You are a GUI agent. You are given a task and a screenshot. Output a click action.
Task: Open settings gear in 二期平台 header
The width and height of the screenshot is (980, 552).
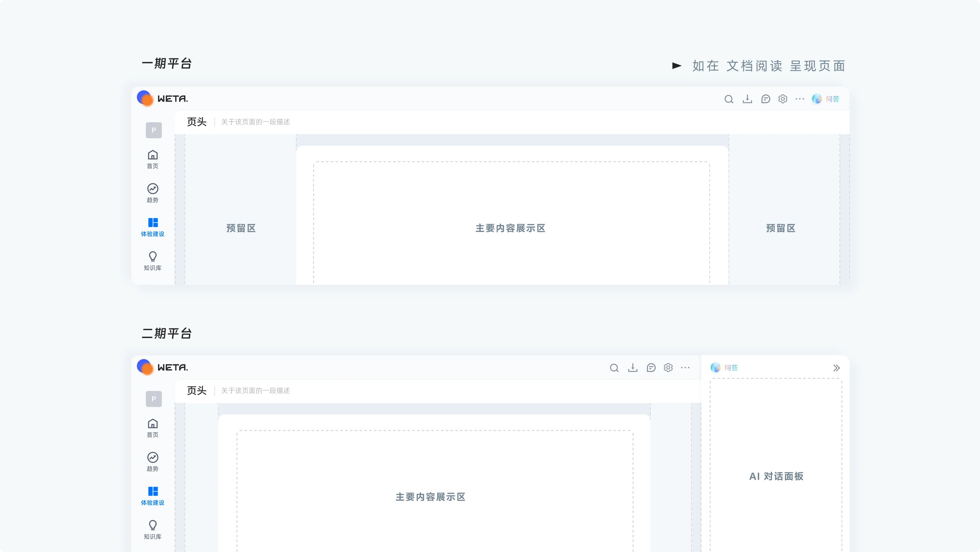click(x=668, y=368)
